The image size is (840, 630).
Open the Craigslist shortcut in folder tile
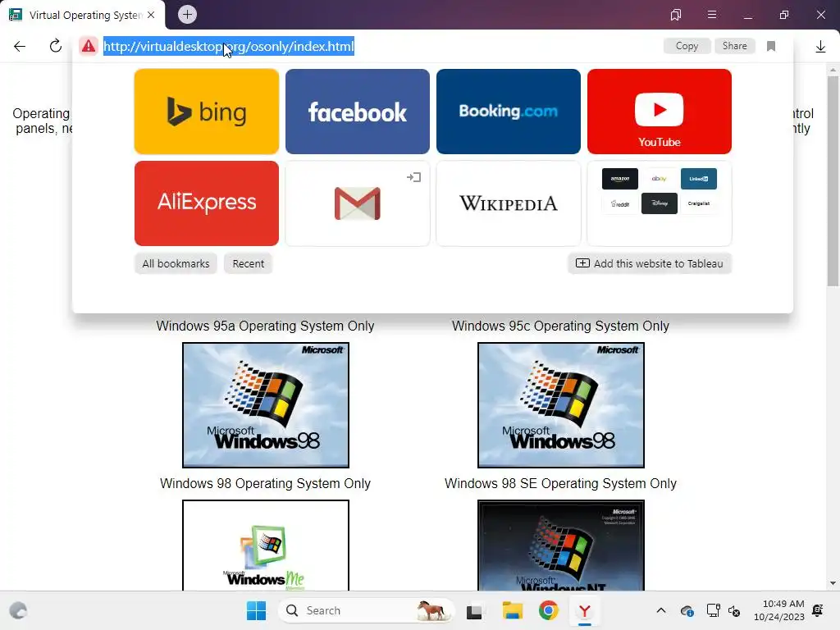tap(699, 203)
